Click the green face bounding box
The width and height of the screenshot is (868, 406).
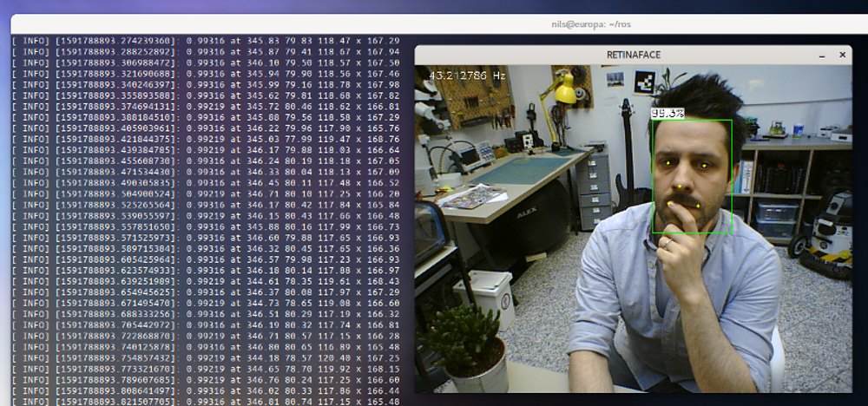(692, 176)
